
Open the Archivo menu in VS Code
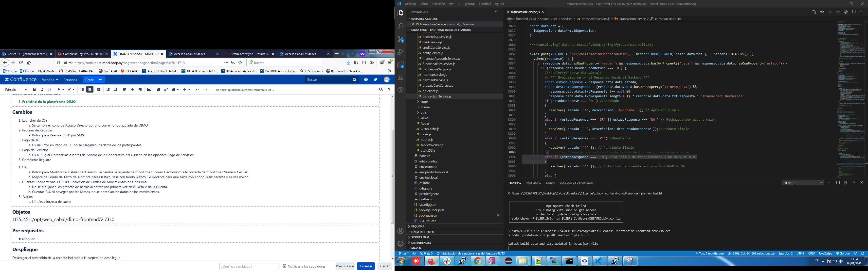pos(410,4)
